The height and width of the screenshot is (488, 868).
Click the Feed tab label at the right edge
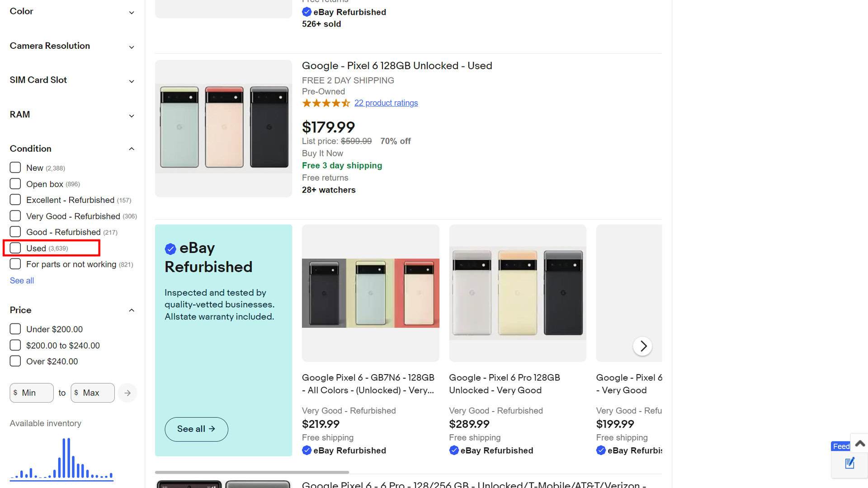pyautogui.click(x=840, y=446)
